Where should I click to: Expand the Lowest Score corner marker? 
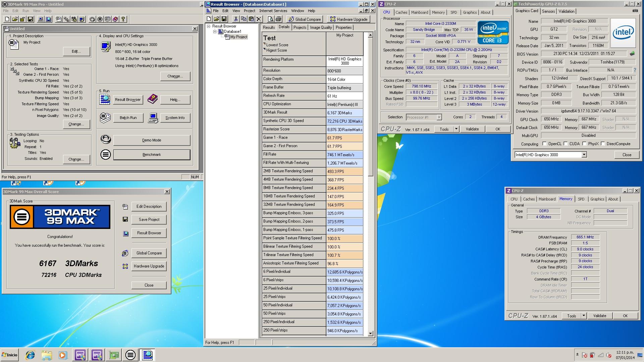[264, 44]
